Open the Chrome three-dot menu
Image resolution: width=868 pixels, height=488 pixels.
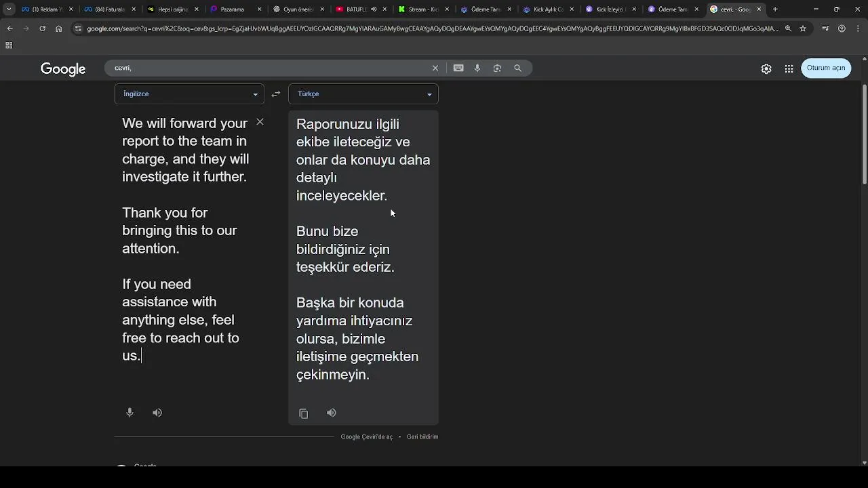[857, 28]
